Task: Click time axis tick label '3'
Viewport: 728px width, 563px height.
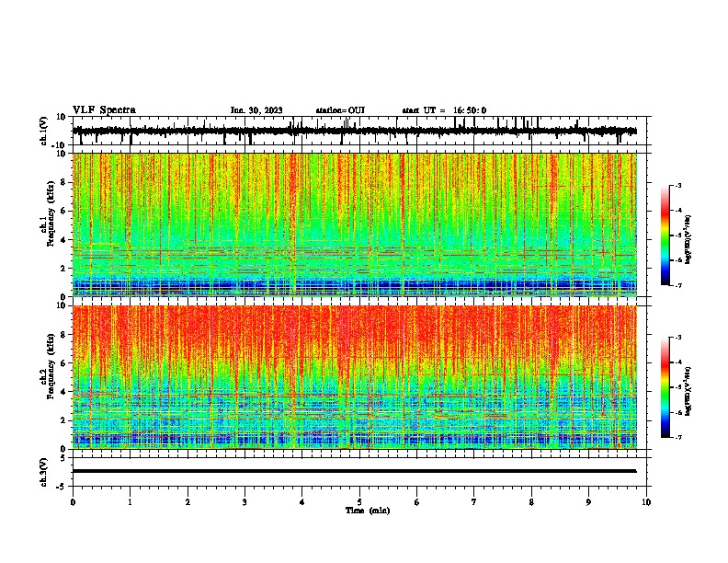Action: coord(245,502)
